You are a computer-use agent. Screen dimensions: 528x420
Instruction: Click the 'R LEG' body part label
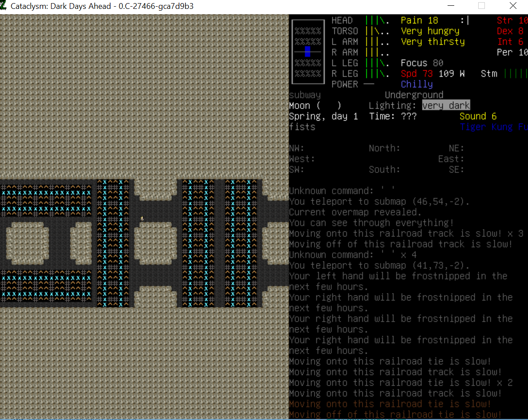click(345, 73)
